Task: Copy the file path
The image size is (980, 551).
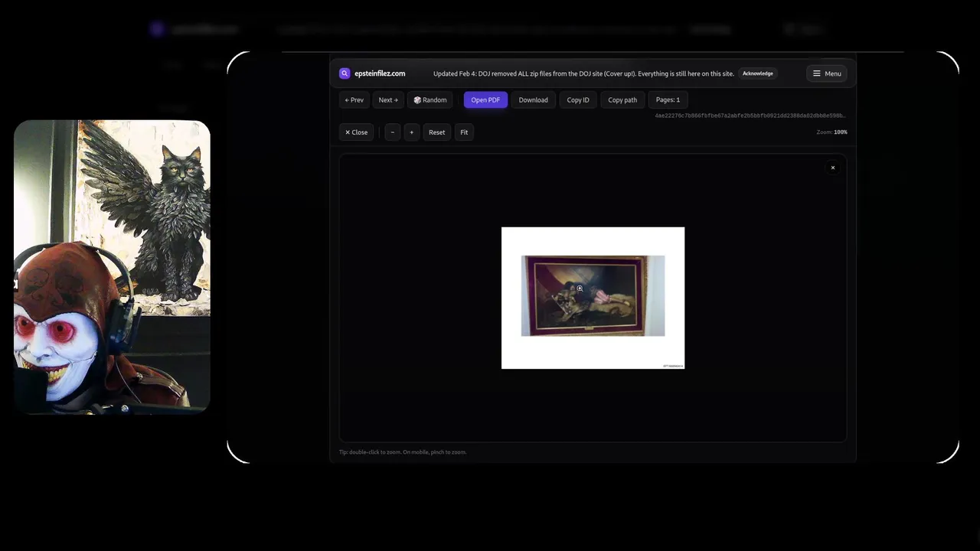Action: pyautogui.click(x=622, y=100)
